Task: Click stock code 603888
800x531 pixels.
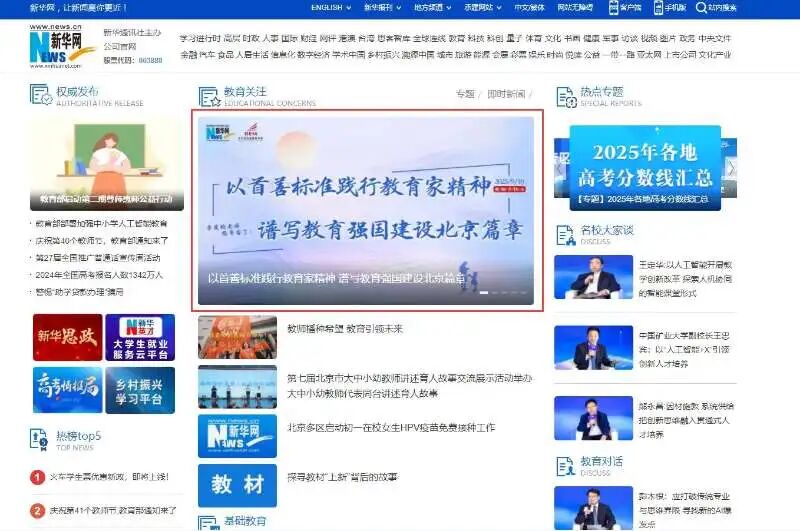Action: [151, 60]
